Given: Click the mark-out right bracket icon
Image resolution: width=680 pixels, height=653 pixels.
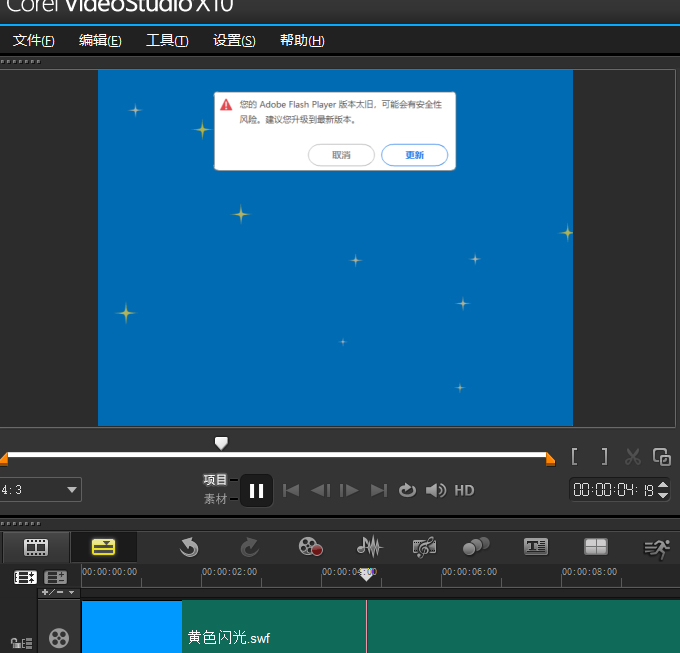Looking at the screenshot, I should click(x=604, y=457).
